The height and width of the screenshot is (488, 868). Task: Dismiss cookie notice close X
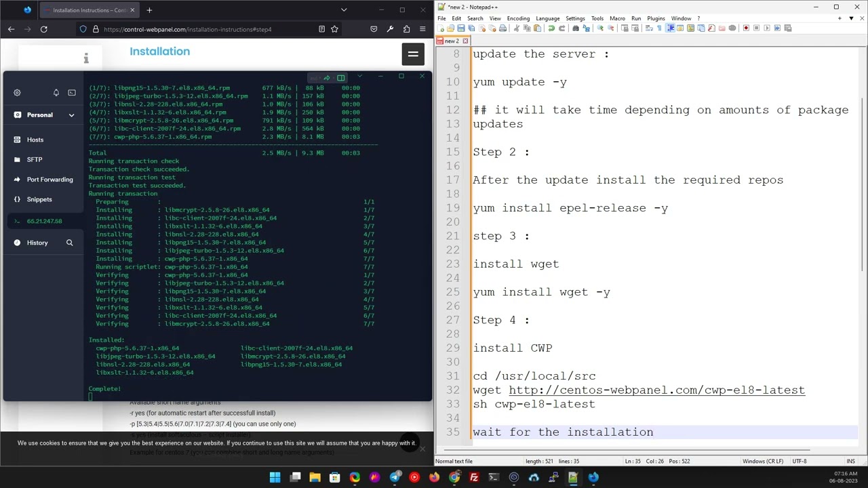point(422,449)
